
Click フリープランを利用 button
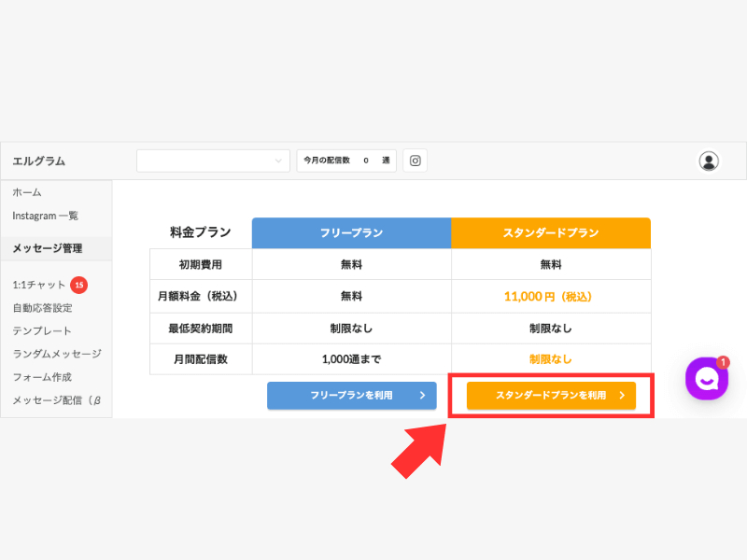[x=352, y=395]
